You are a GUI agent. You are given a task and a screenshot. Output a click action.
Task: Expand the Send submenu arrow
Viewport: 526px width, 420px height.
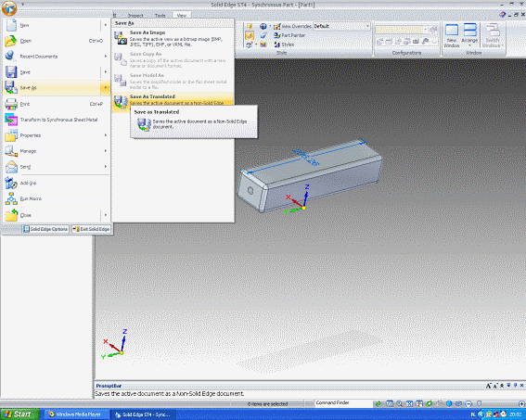click(106, 167)
